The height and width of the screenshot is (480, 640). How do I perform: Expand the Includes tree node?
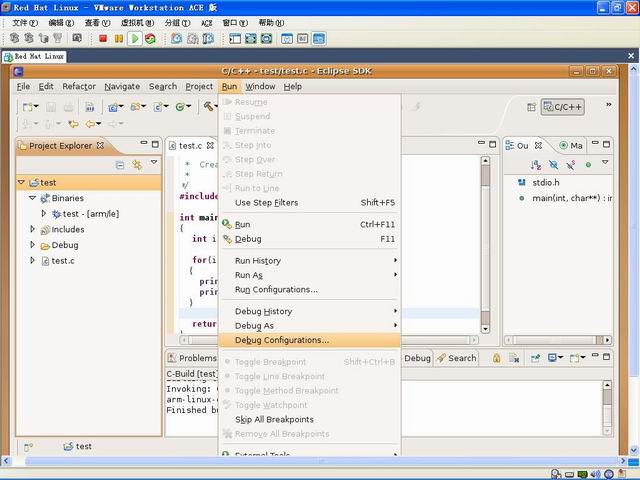(32, 229)
